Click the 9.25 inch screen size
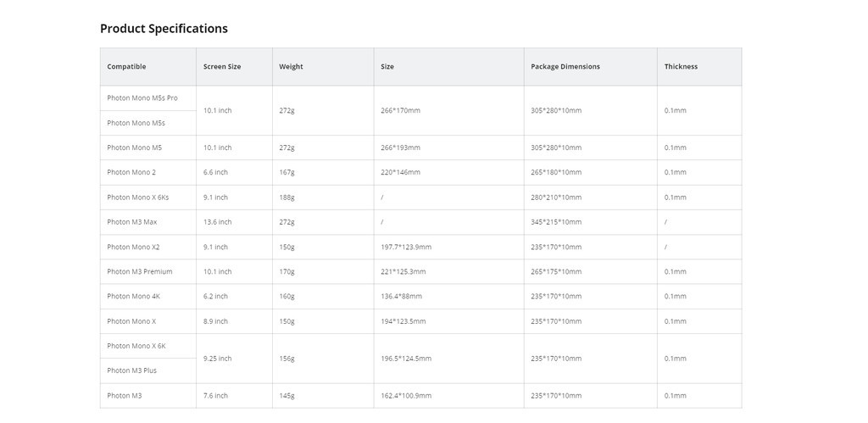The image size is (868, 423). click(218, 359)
